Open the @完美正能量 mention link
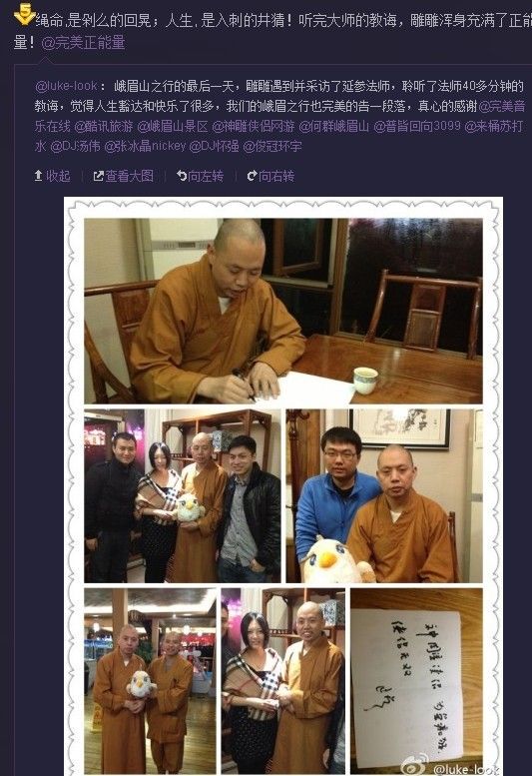Image resolution: width=532 pixels, height=776 pixels. tap(83, 43)
